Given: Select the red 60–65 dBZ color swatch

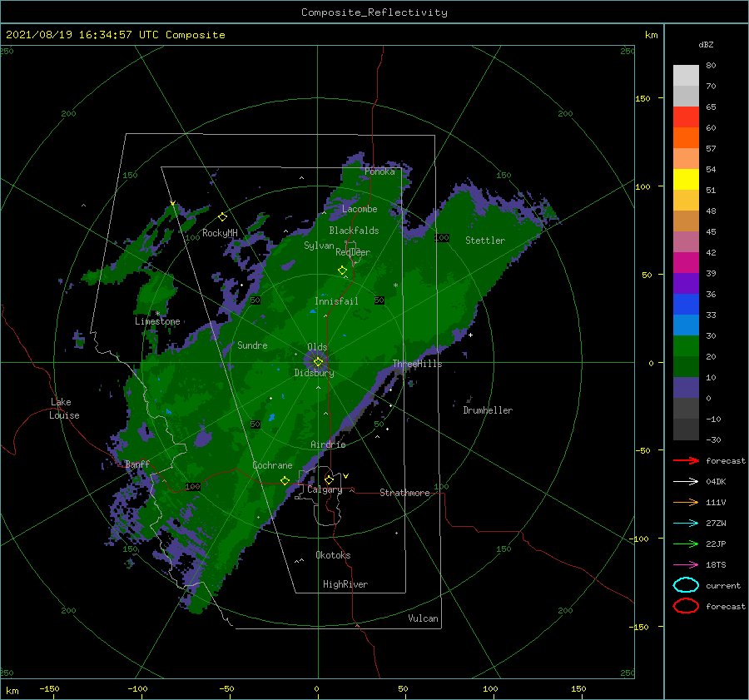Looking at the screenshot, I should tap(686, 117).
